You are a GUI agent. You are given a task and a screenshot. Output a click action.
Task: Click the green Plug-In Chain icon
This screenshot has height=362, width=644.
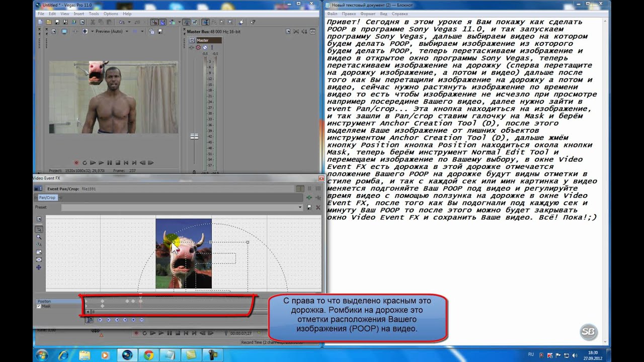pos(309,198)
